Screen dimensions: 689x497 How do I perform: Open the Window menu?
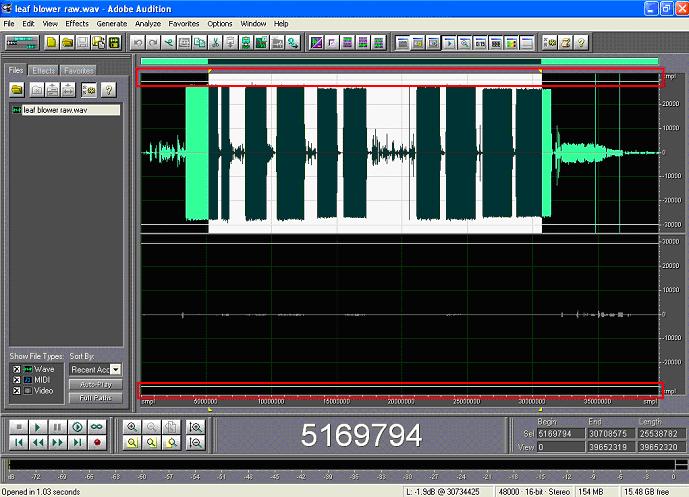[x=253, y=24]
